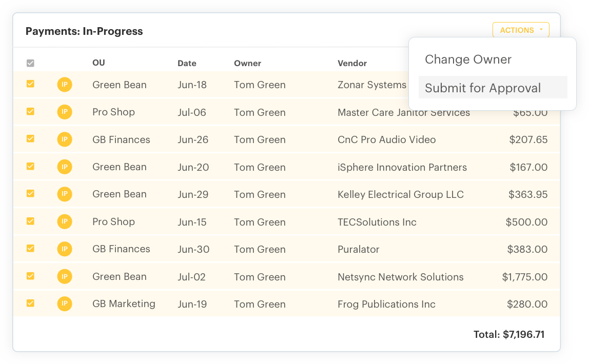Click the IP badge on the Netsync Network Solutions row

point(65,276)
